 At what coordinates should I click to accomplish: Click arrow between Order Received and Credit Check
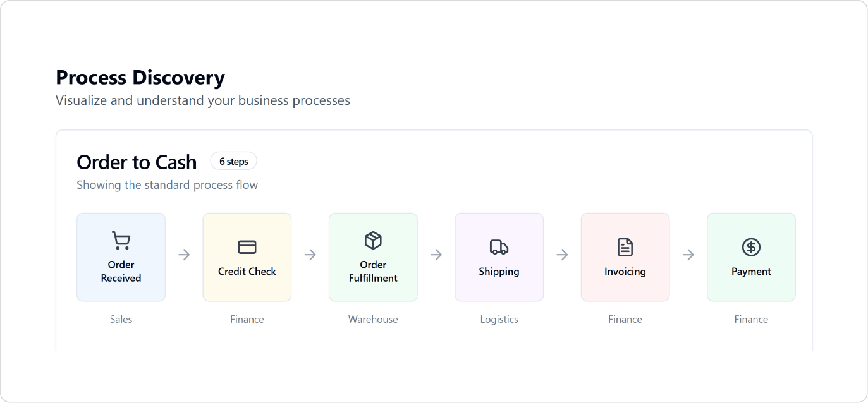pyautogui.click(x=184, y=255)
